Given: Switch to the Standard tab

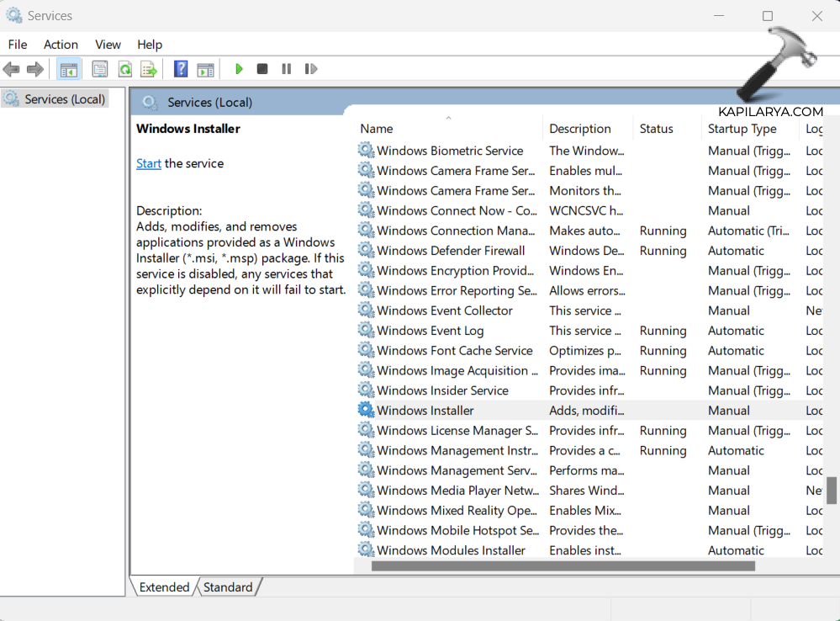Looking at the screenshot, I should coord(228,587).
